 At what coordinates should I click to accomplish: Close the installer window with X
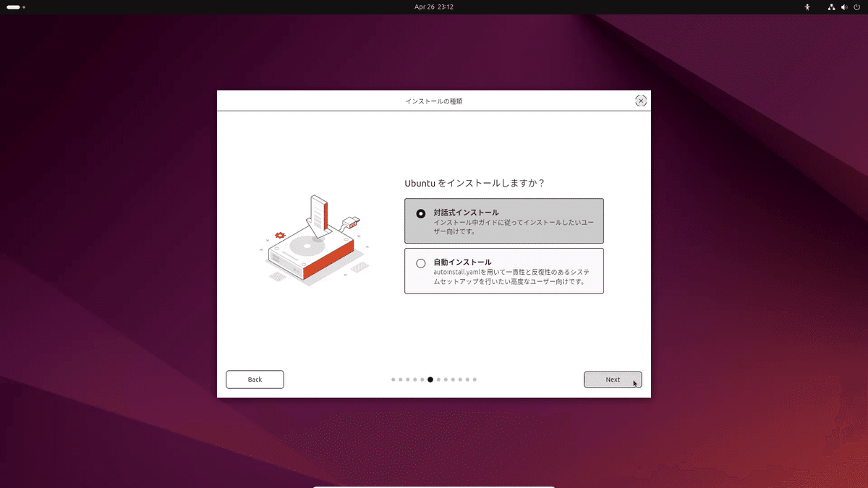(x=641, y=101)
